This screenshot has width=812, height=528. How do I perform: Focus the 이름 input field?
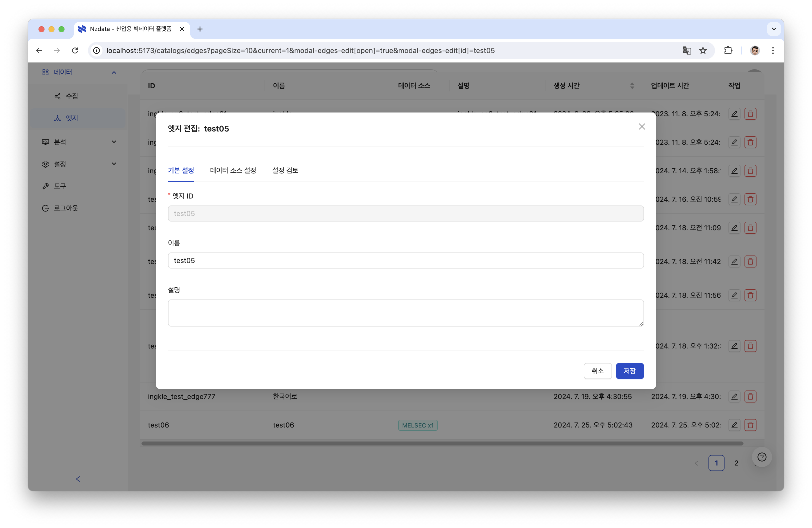click(x=406, y=260)
